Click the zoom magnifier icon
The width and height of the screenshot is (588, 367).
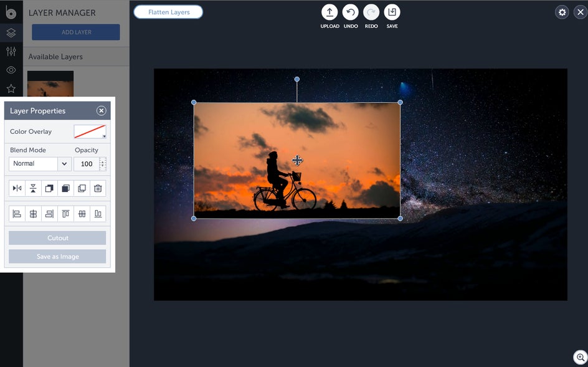click(580, 357)
